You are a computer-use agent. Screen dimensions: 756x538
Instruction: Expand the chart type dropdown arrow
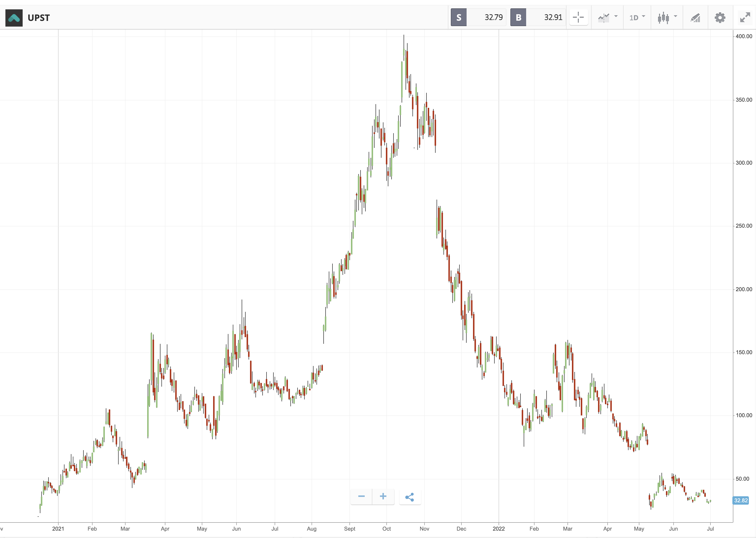[676, 16]
